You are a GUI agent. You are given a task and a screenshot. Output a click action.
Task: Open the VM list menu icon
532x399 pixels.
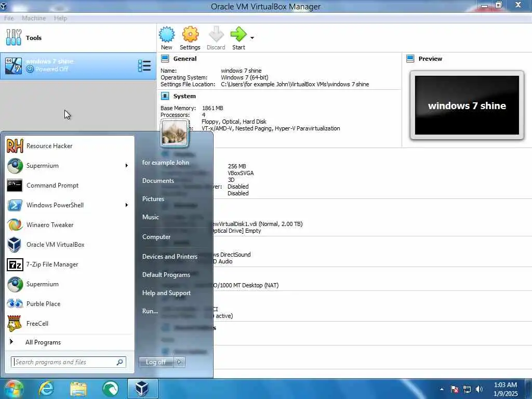(x=144, y=66)
